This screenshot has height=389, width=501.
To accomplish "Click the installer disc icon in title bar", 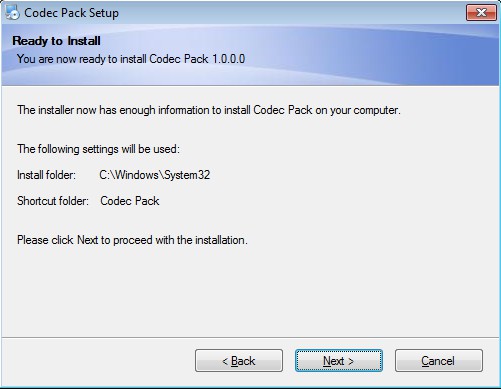I will [x=12, y=13].
